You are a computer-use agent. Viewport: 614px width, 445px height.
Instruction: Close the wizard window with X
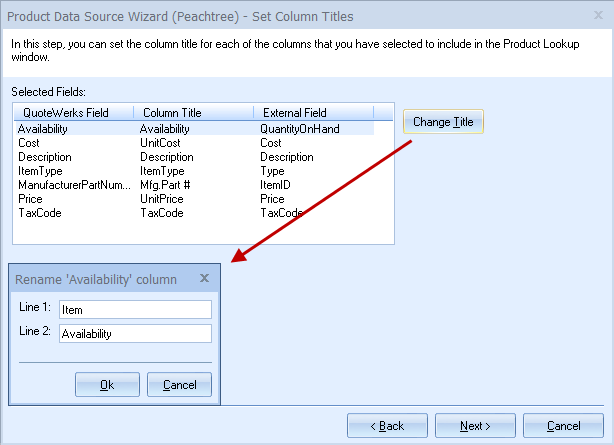(x=598, y=15)
